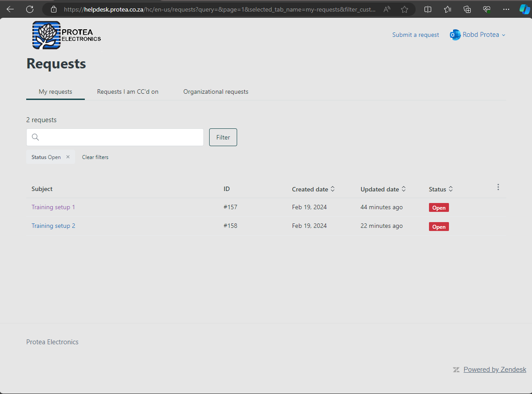Add this page to favorites
Screen dimensions: 532x394
(404, 9)
